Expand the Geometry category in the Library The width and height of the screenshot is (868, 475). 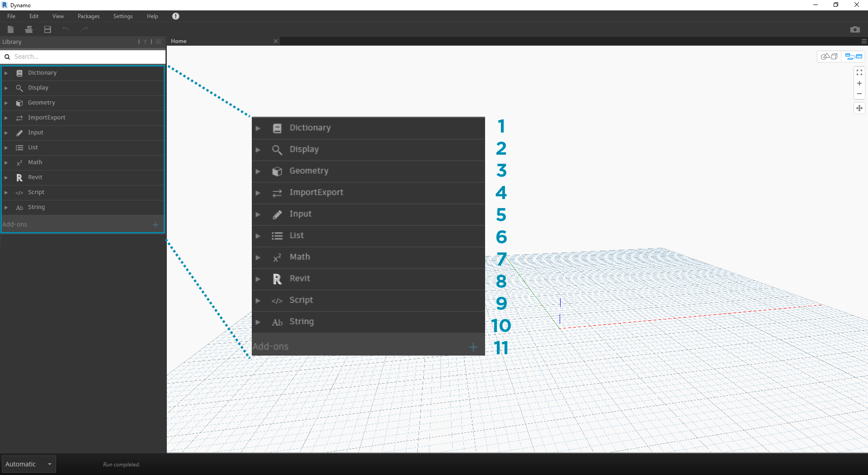pyautogui.click(x=6, y=103)
